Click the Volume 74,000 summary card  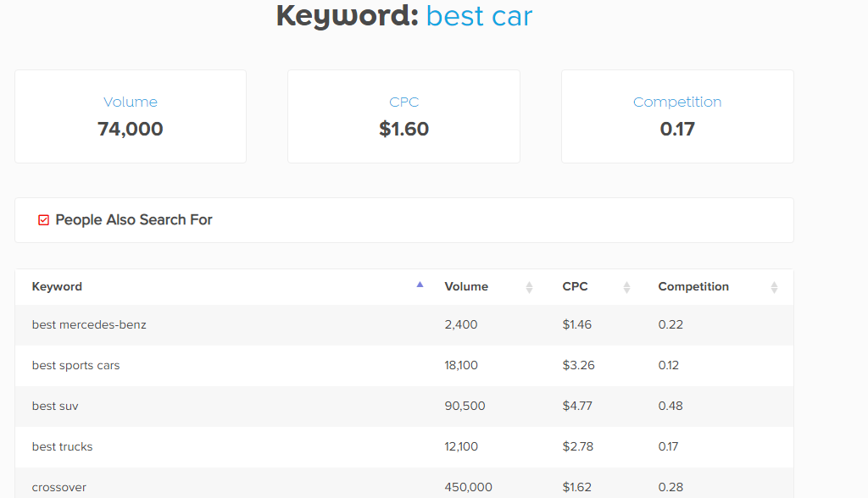[x=131, y=117]
